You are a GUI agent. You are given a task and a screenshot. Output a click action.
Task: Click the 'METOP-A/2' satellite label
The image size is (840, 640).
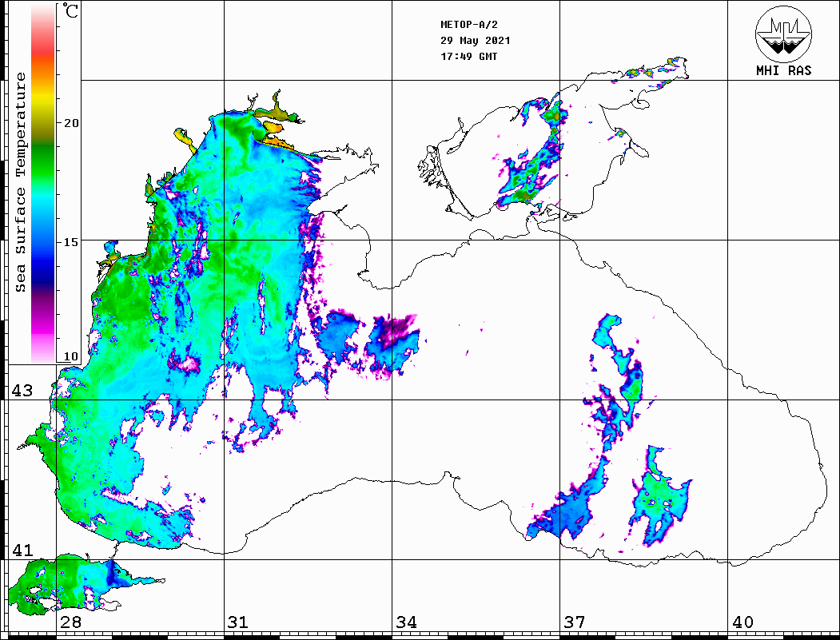[469, 25]
